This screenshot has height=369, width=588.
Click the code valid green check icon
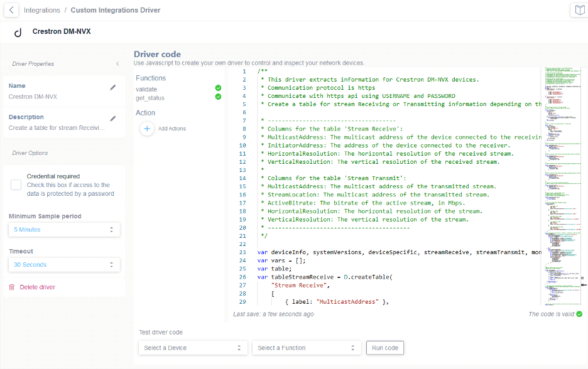[579, 314]
